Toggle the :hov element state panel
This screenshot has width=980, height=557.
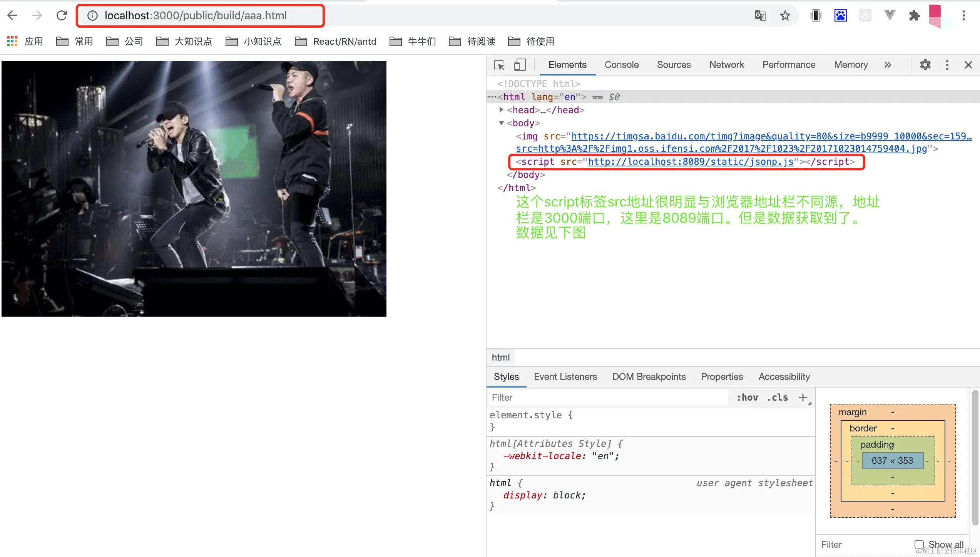(747, 398)
